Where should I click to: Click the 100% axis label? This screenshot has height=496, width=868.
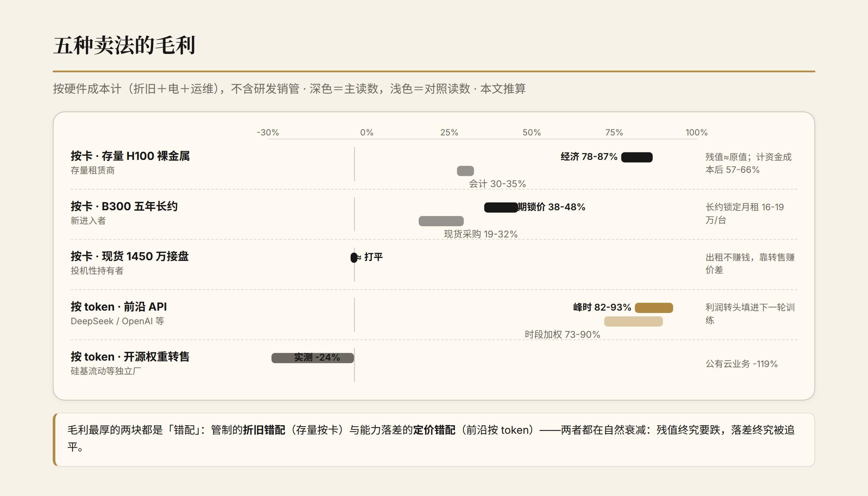click(696, 132)
